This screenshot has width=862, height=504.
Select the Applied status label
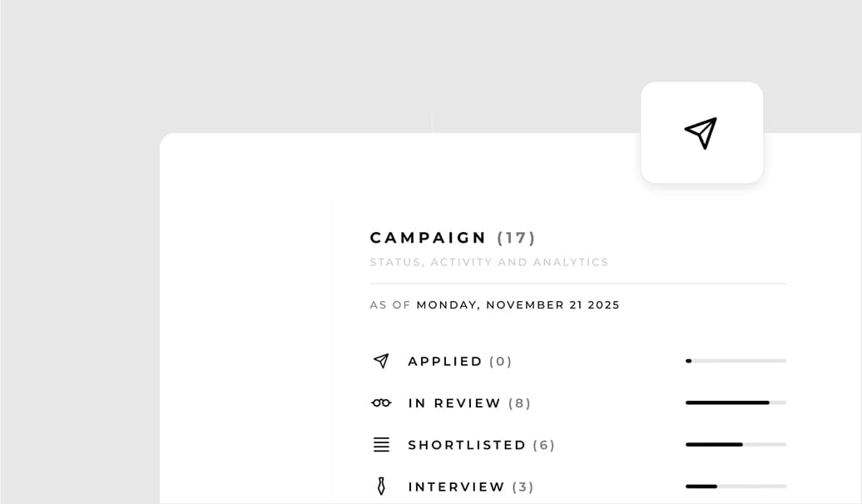coord(445,362)
